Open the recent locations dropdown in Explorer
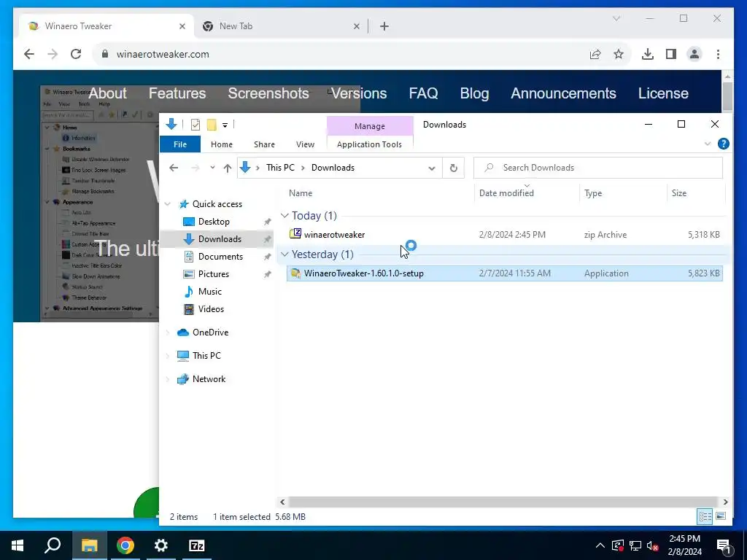The height and width of the screenshot is (560, 747). tap(212, 168)
